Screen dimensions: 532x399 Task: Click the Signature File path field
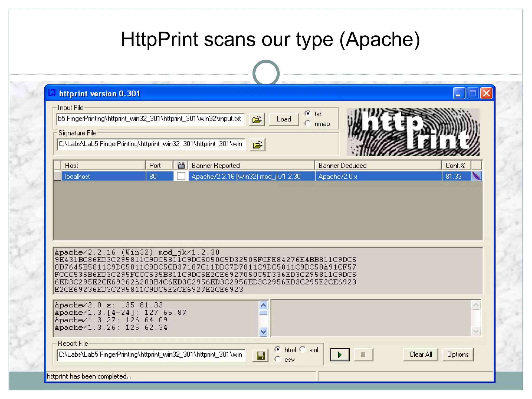(x=151, y=144)
